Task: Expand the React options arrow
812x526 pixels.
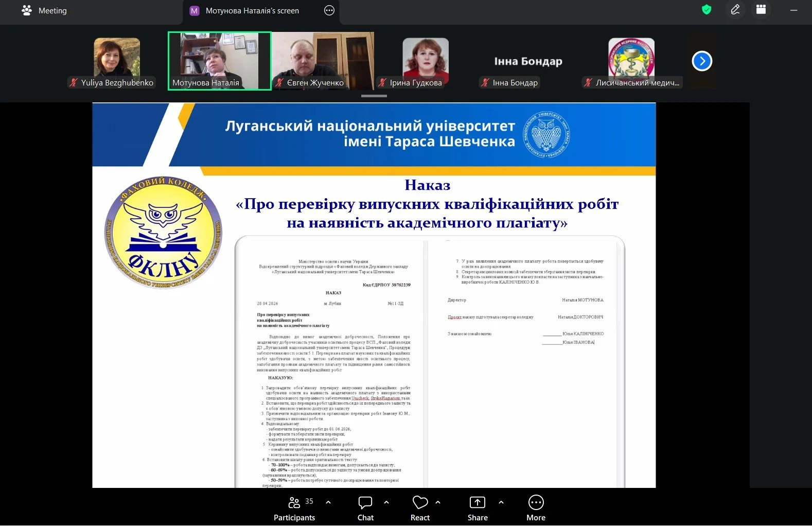Action: click(x=438, y=502)
